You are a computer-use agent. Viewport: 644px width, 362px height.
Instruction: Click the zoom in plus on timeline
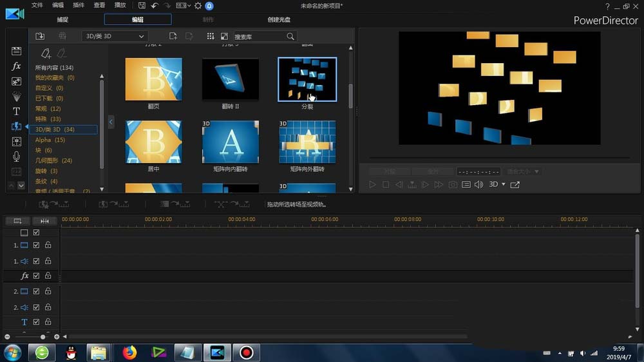pos(57,336)
